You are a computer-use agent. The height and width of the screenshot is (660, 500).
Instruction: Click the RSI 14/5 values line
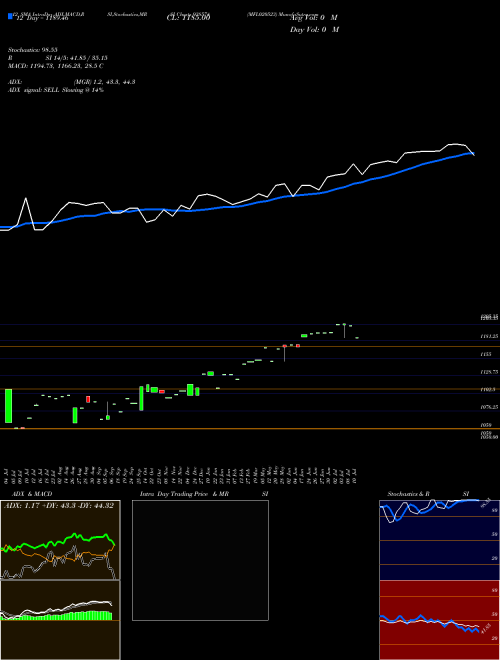[x=58, y=58]
